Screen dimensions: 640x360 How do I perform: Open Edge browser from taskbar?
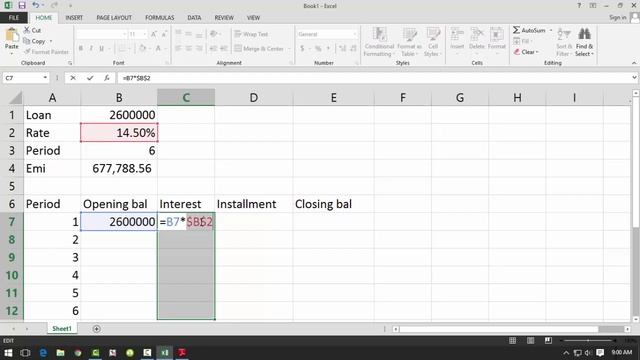pyautogui.click(x=43, y=352)
